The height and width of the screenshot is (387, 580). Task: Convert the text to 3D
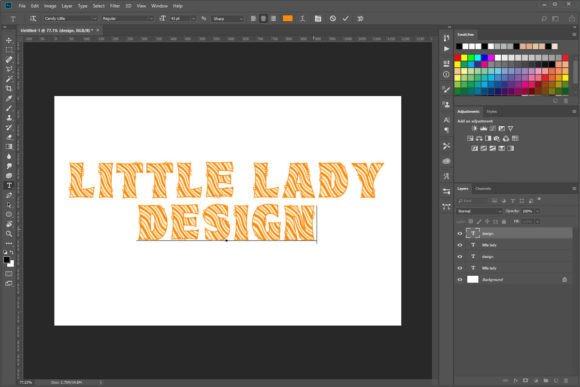click(360, 18)
